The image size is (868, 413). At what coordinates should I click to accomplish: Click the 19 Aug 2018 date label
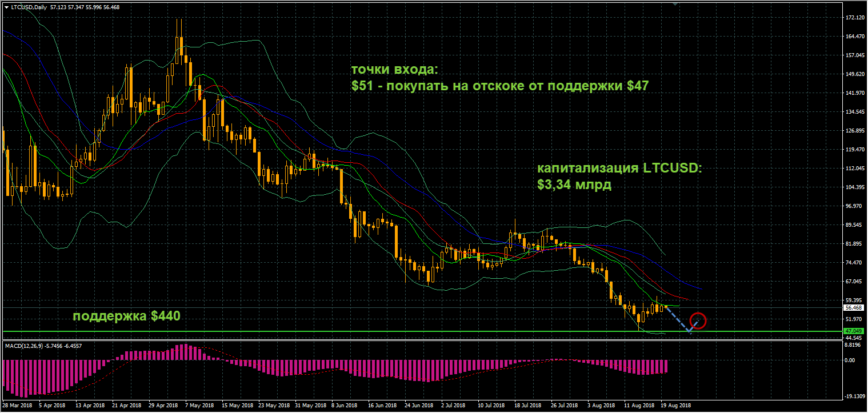675,406
